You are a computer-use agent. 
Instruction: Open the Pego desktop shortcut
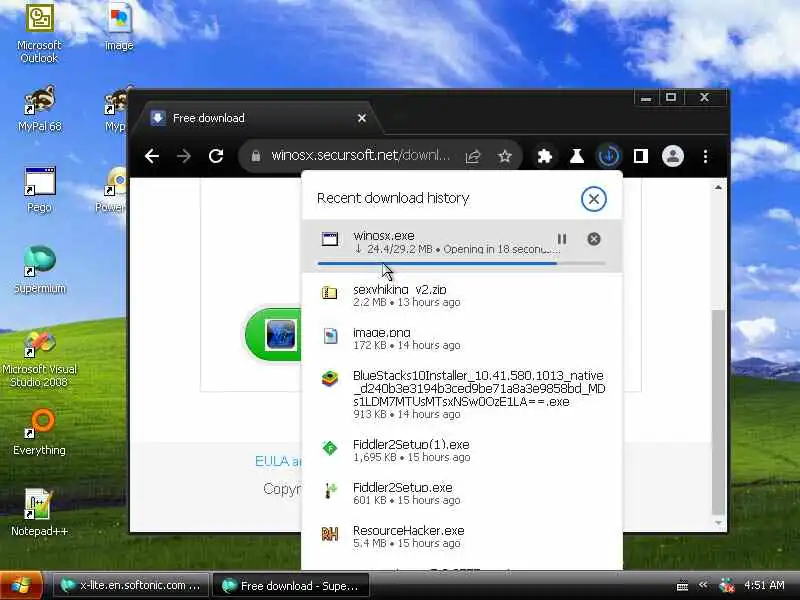(39, 190)
